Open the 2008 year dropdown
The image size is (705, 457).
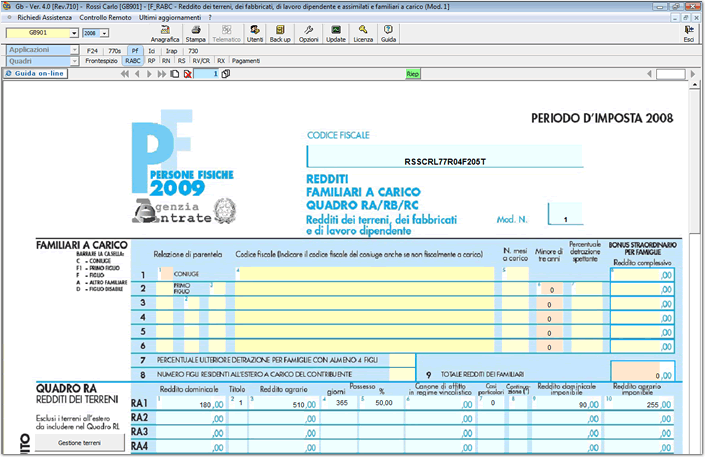click(x=105, y=33)
